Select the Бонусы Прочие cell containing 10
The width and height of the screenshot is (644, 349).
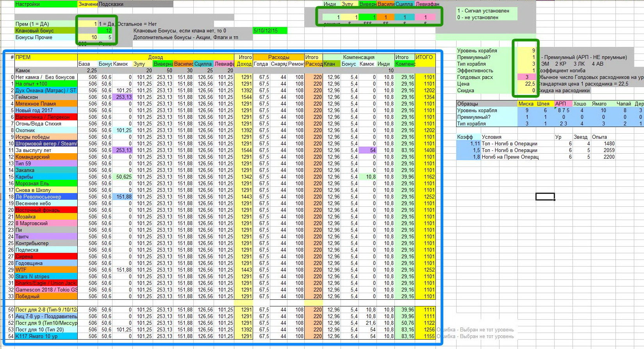click(88, 37)
